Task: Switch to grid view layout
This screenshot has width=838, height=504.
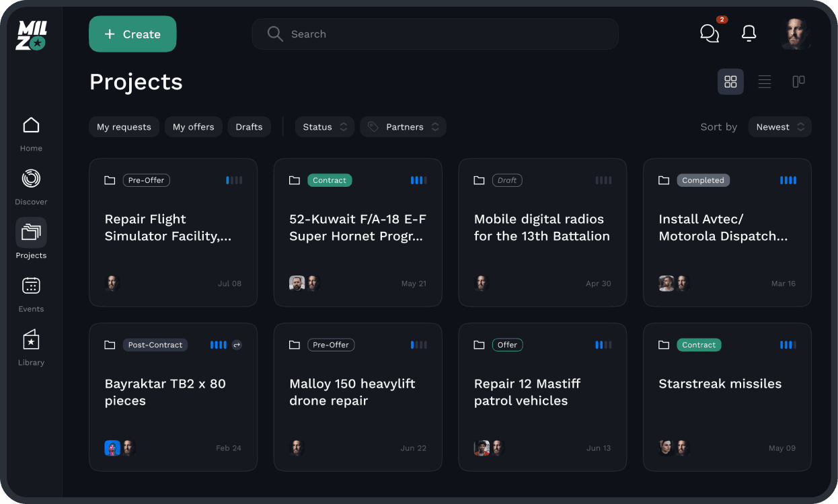Action: pyautogui.click(x=730, y=82)
